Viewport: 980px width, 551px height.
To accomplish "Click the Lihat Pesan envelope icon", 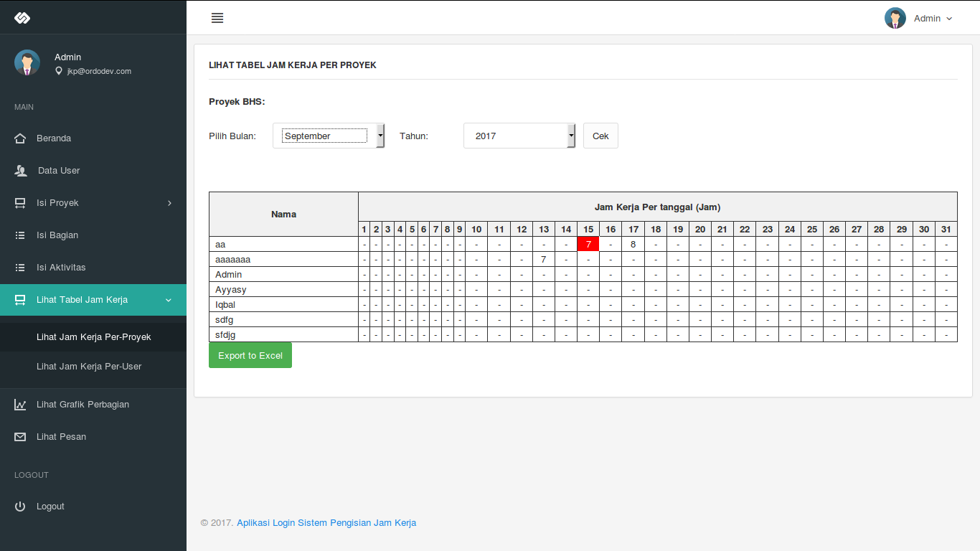I will click(20, 437).
